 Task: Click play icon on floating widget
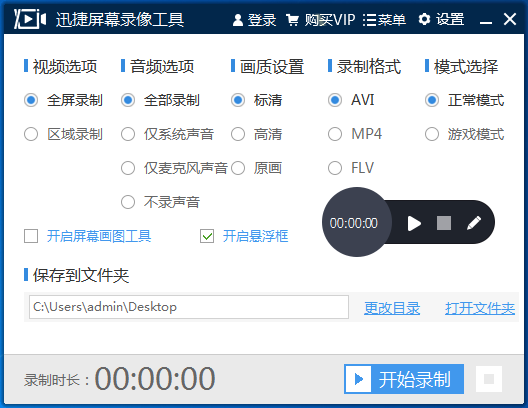click(x=414, y=223)
